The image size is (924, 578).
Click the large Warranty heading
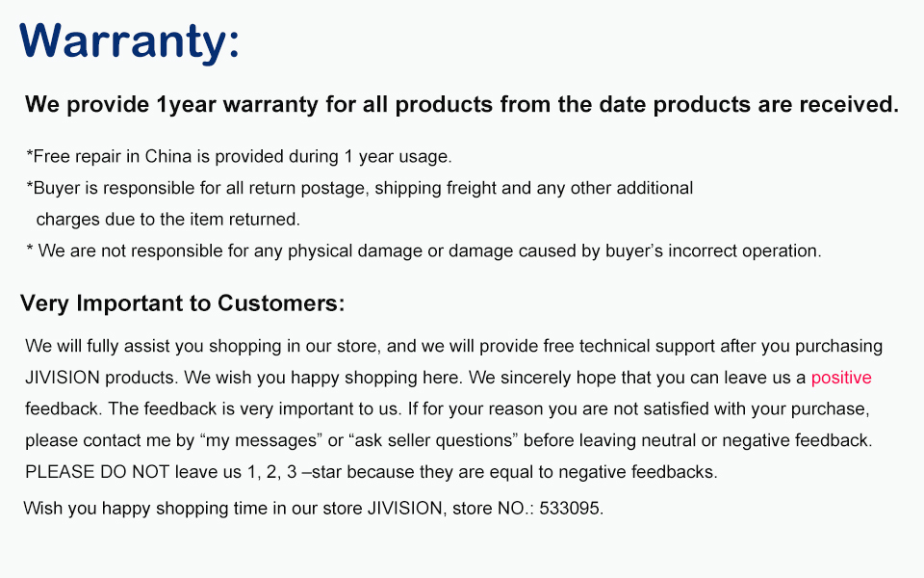(x=130, y=42)
